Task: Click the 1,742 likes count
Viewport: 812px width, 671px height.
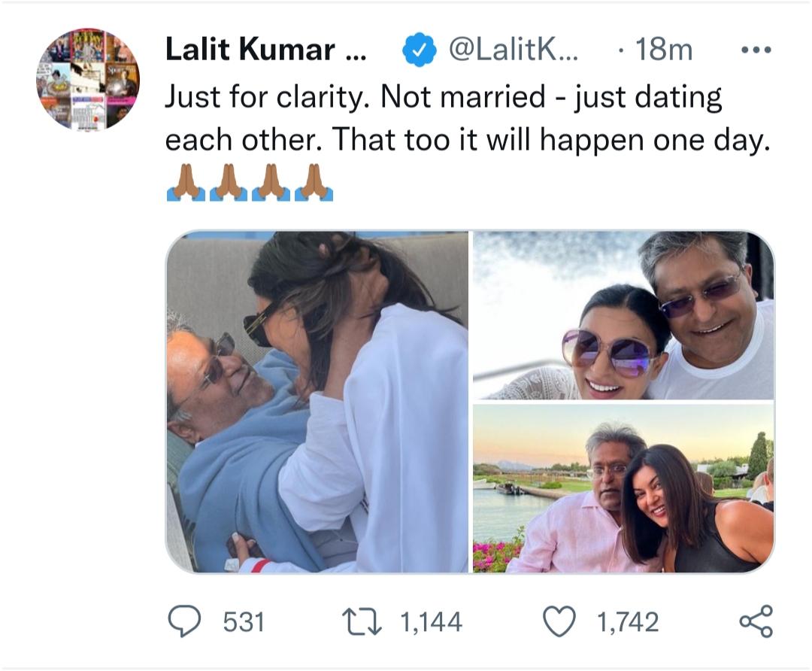Action: pyautogui.click(x=627, y=622)
